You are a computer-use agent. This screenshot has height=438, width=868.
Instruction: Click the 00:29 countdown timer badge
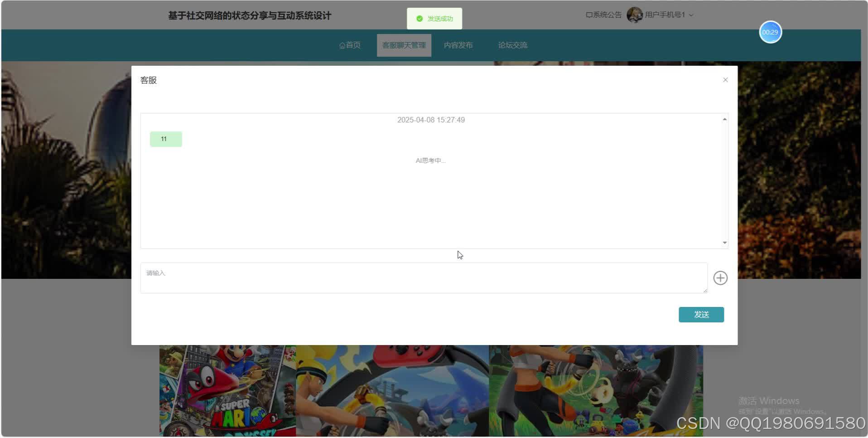(770, 32)
